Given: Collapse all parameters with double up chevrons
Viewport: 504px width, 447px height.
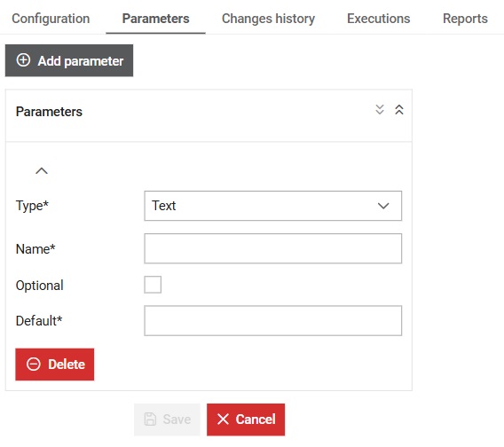Looking at the screenshot, I should pyautogui.click(x=399, y=110).
